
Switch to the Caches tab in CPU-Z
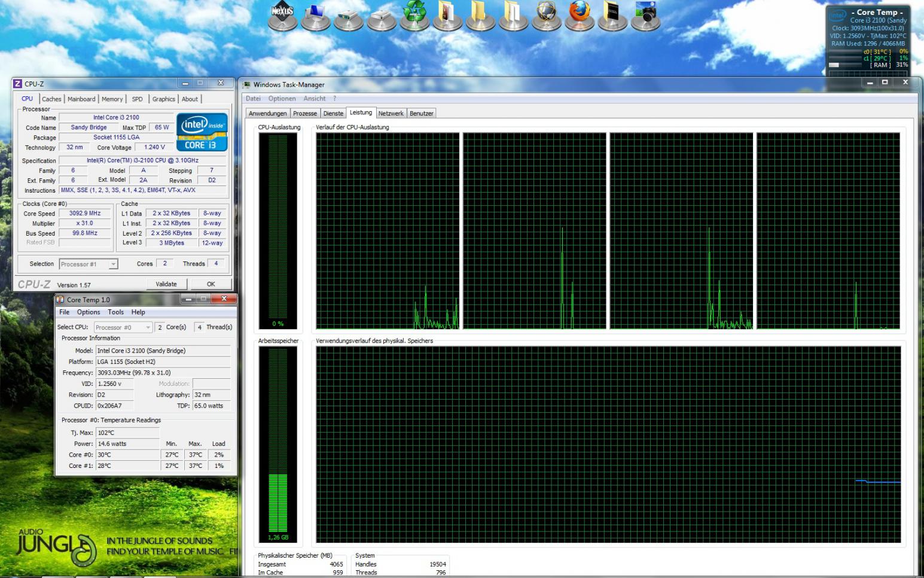(51, 99)
